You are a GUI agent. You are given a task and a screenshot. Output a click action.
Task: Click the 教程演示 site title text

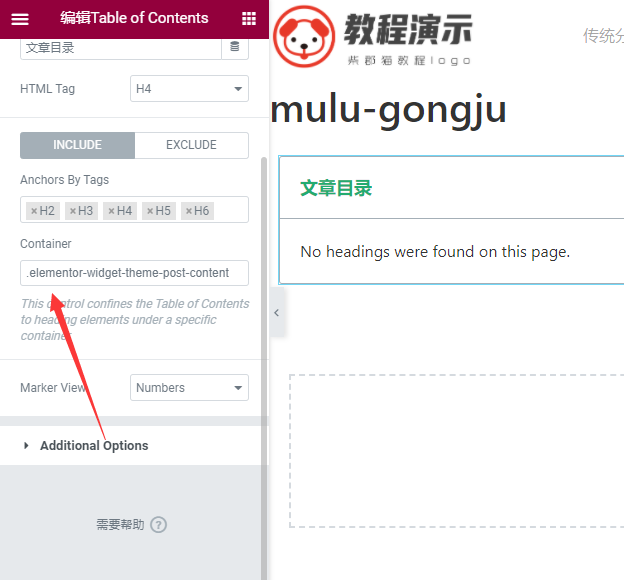point(408,30)
